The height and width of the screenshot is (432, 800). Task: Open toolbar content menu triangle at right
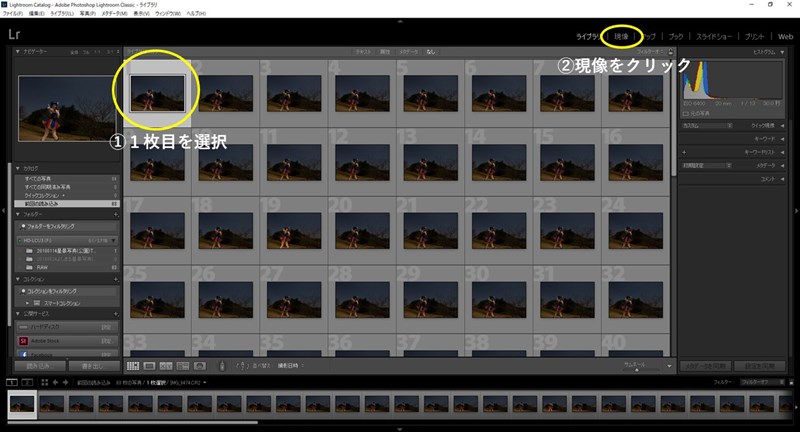(669, 366)
